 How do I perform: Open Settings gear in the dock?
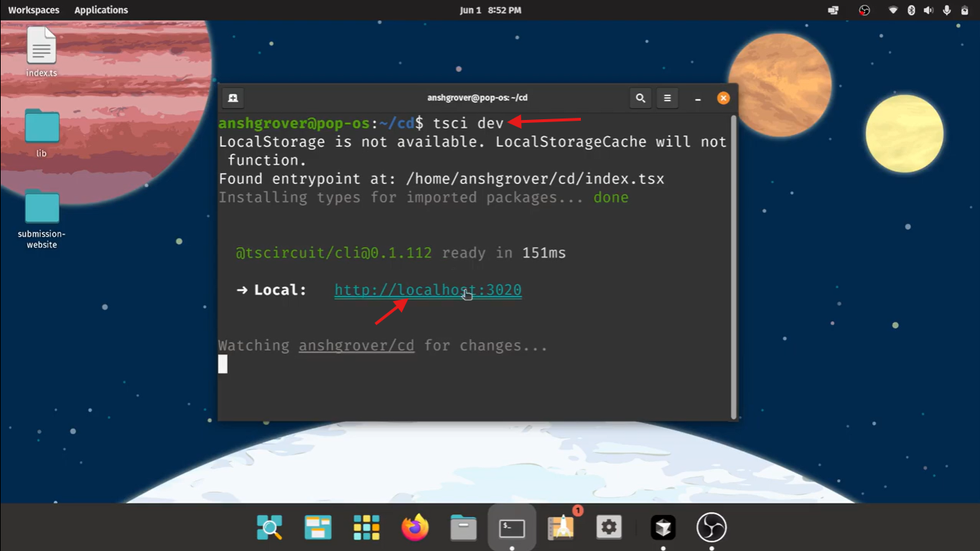click(609, 528)
